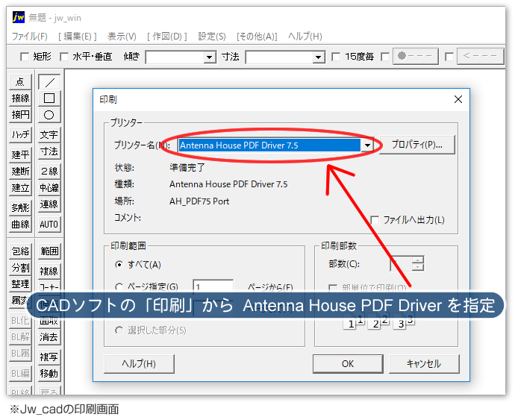Open the その他(A) menu
Image resolution: width=515 pixels, height=420 pixels.
click(257, 36)
